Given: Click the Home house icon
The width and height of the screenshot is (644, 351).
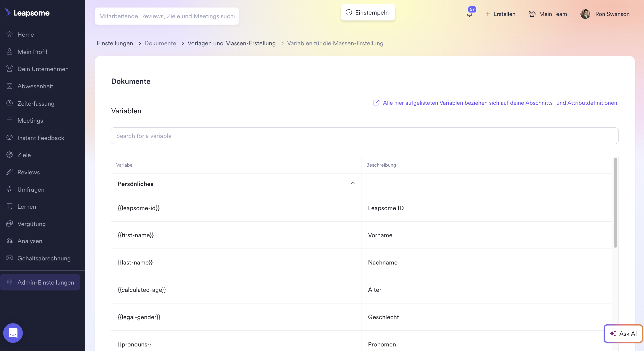Looking at the screenshot, I should tap(10, 34).
